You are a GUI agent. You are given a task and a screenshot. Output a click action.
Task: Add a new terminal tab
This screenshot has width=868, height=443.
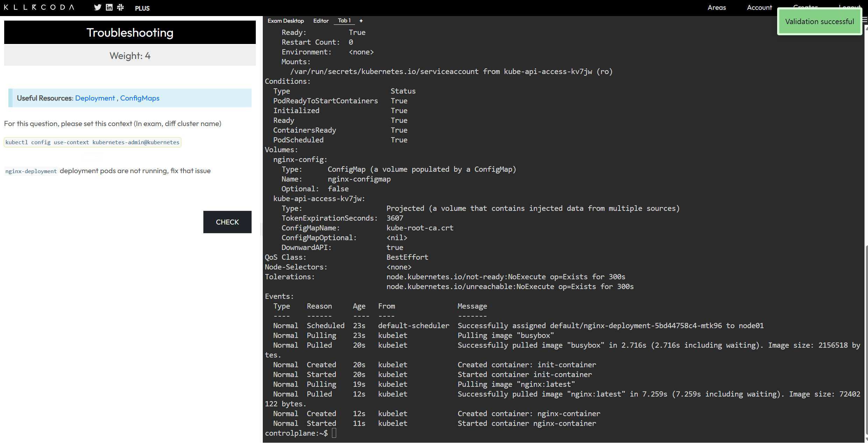[x=361, y=21]
